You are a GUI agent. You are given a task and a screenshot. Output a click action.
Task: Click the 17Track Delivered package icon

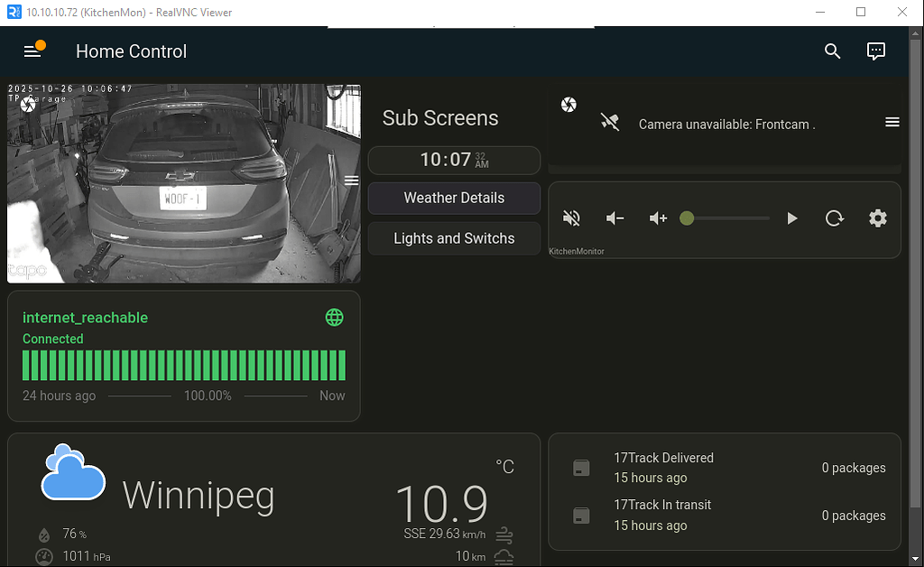click(x=580, y=468)
